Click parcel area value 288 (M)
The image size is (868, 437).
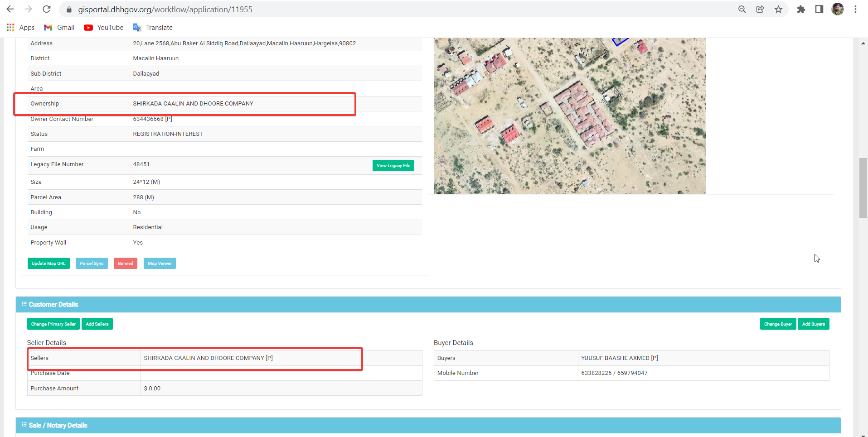pos(143,197)
